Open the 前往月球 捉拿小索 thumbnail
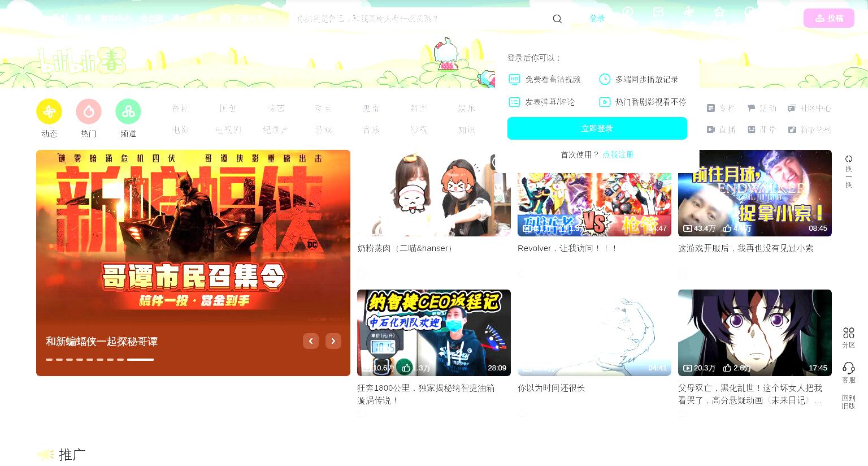The image size is (868, 466). pos(755,193)
